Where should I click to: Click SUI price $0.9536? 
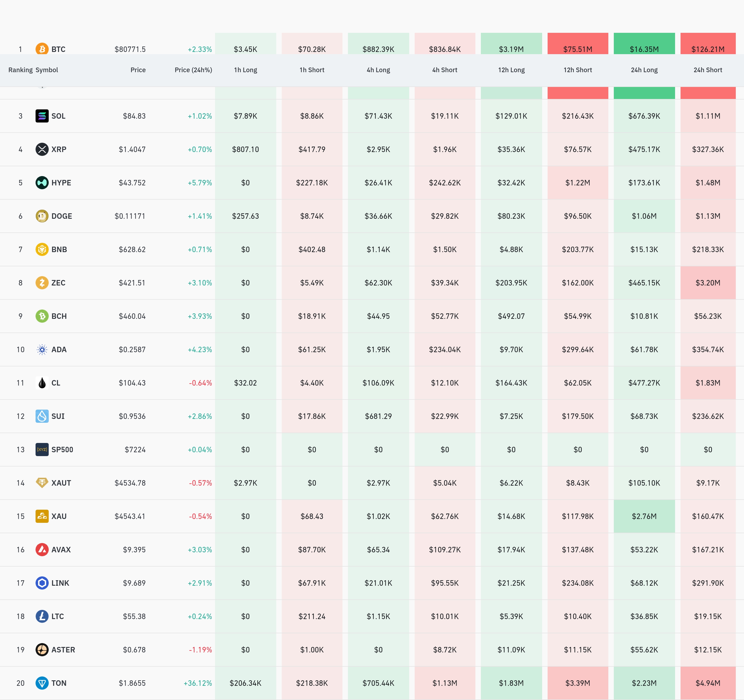pos(132,416)
